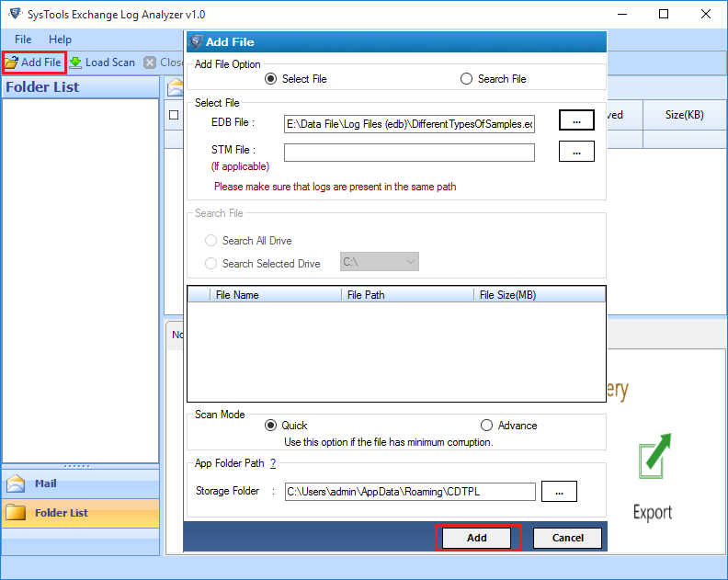Browse for the Storage Folder
728x580 pixels.
pos(559,492)
